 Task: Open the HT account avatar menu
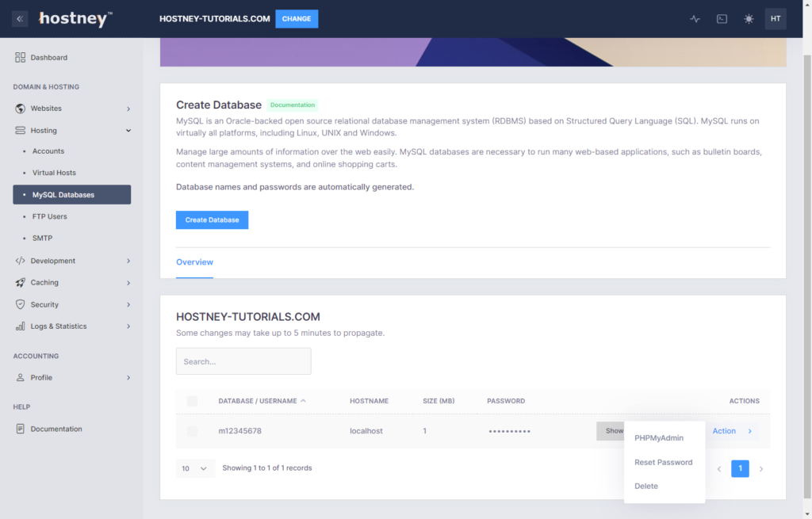(776, 18)
